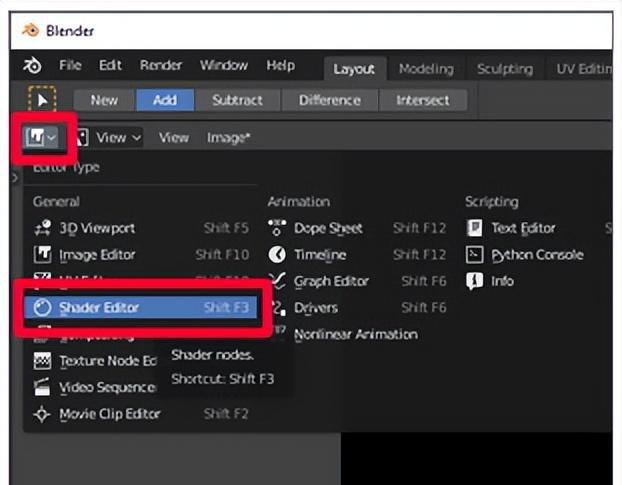The width and height of the screenshot is (622, 485).
Task: Choose Timeline entry
Action: pos(357,255)
